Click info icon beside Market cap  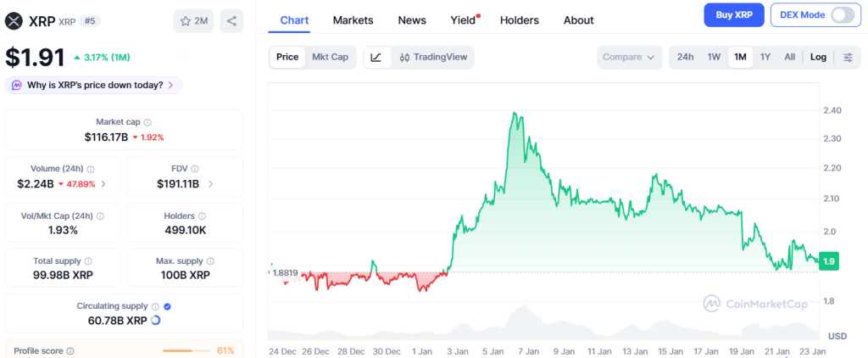tap(147, 122)
